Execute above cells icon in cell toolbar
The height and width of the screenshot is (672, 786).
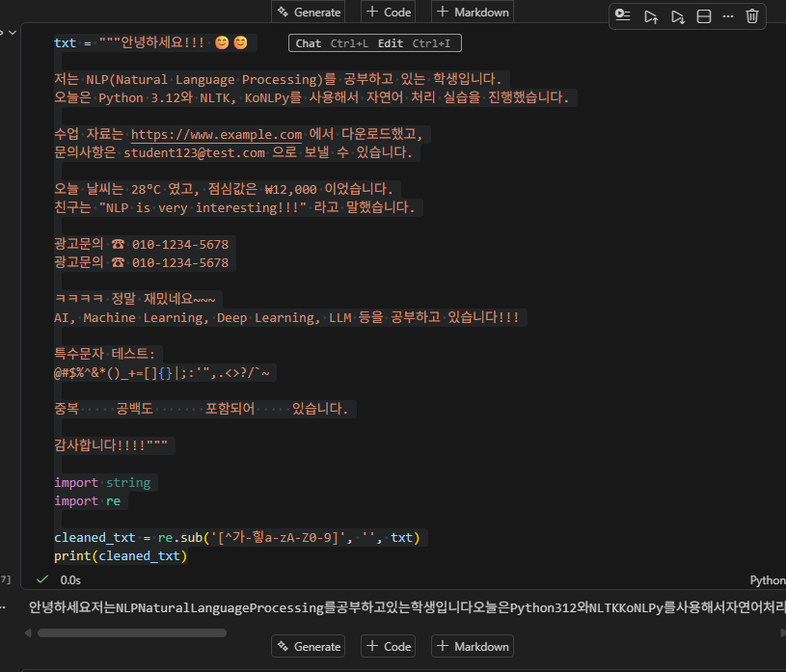click(651, 16)
